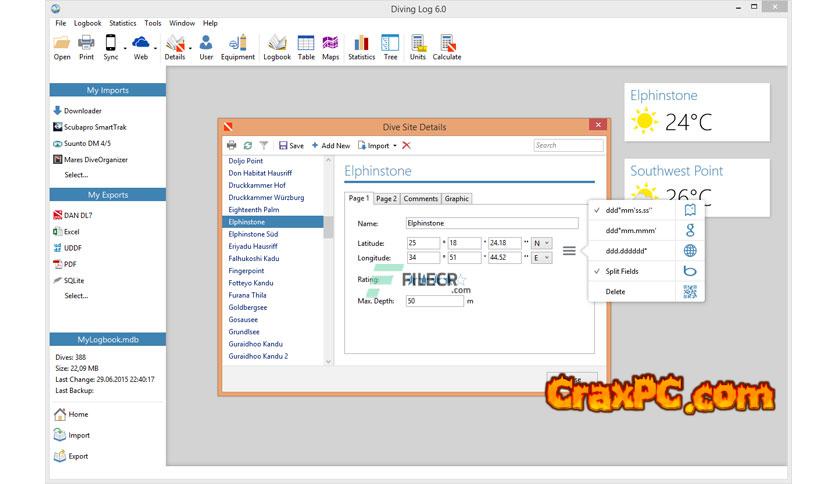Click the red delete X in dialog toolbar
Viewport: 836px width, 484px height.
[406, 146]
